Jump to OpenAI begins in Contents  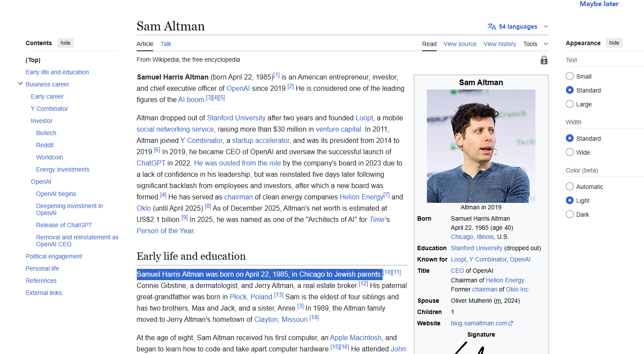[x=56, y=194]
